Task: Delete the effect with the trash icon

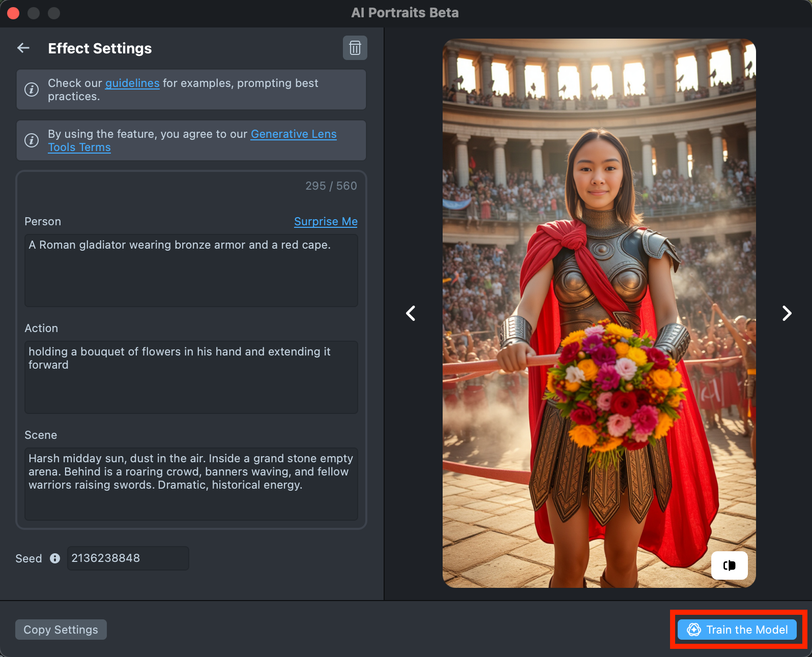Action: (355, 48)
